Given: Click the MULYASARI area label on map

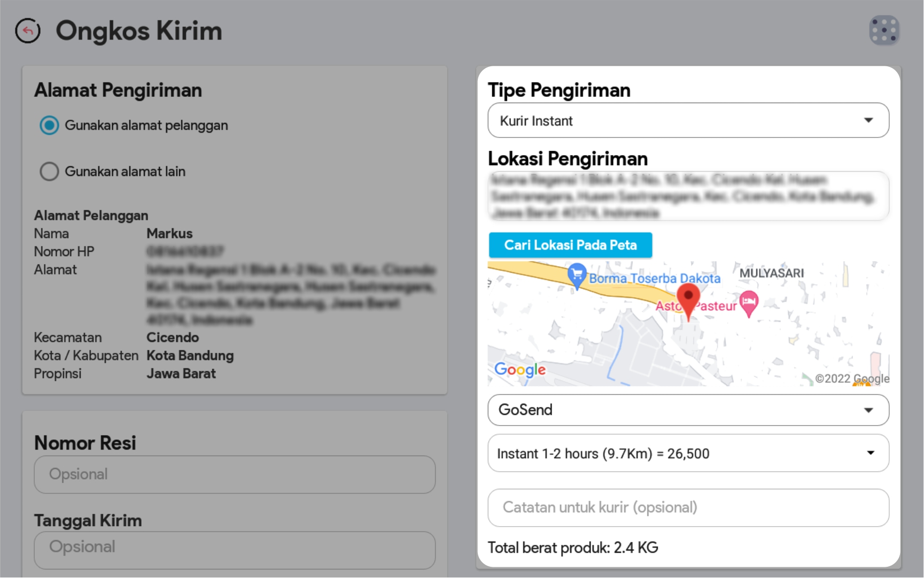Looking at the screenshot, I should coord(771,273).
